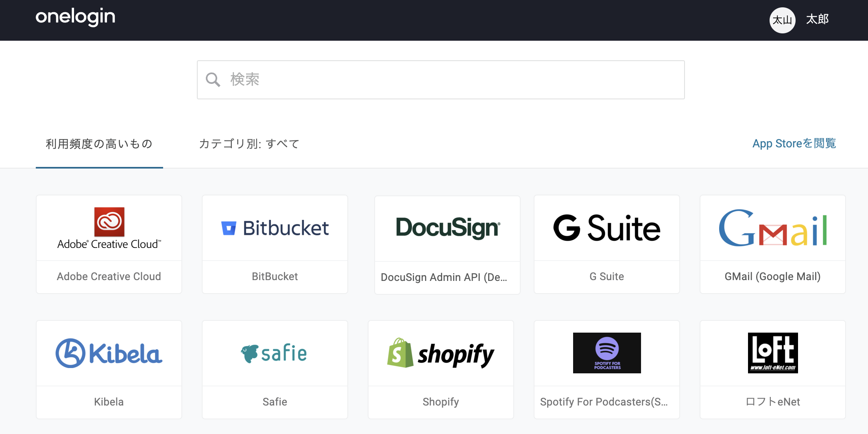Image resolution: width=868 pixels, height=434 pixels.
Task: Launch Kibela via its logo
Action: pyautogui.click(x=109, y=353)
